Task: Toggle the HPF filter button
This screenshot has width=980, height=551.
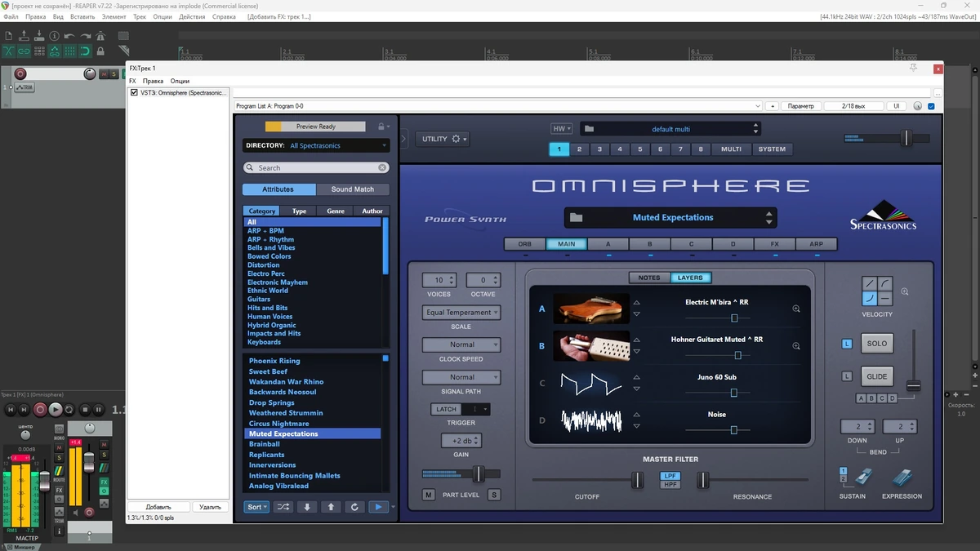Action: tap(670, 484)
